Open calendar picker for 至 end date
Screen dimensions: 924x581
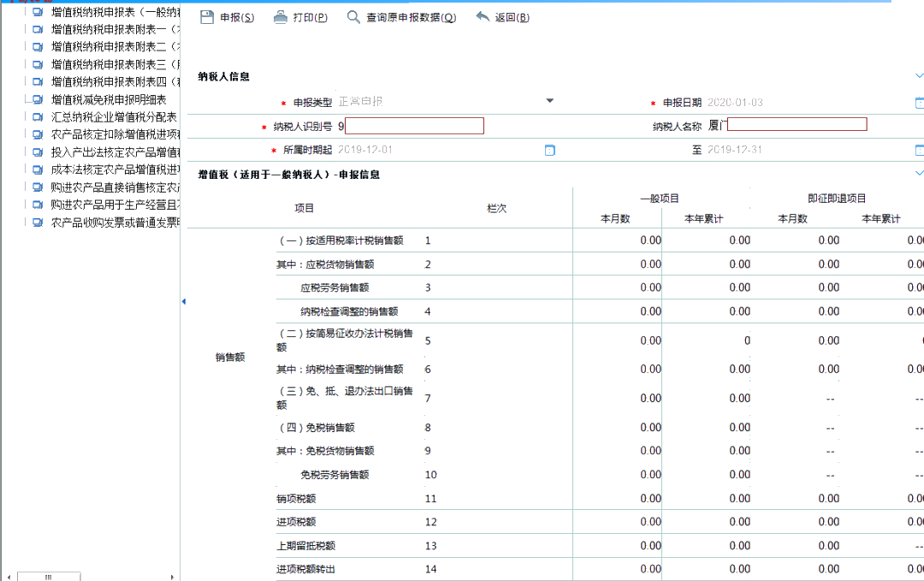[x=921, y=150]
